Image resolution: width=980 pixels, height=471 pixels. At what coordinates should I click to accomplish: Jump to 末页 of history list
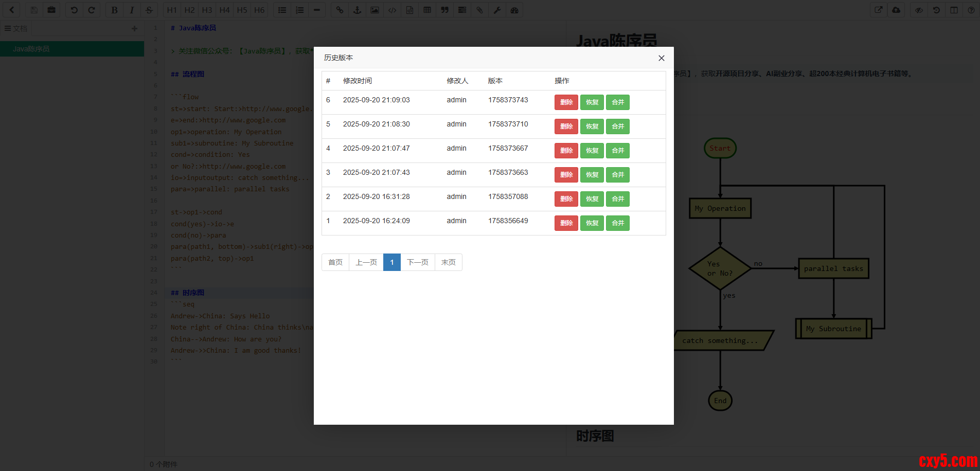(448, 262)
